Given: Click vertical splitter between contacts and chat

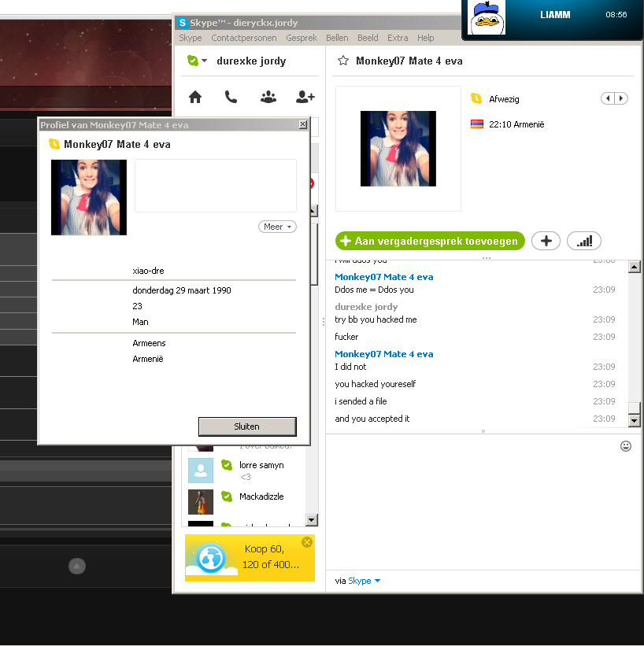Looking at the screenshot, I should (324, 321).
